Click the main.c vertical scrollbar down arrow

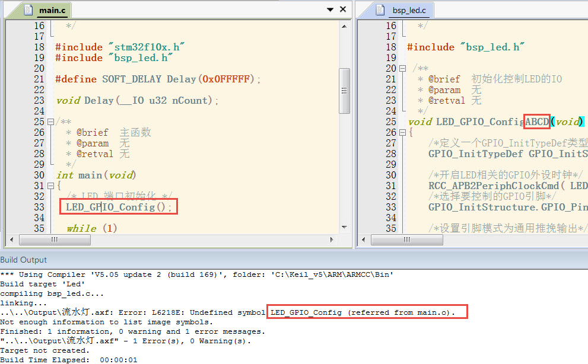344,227
